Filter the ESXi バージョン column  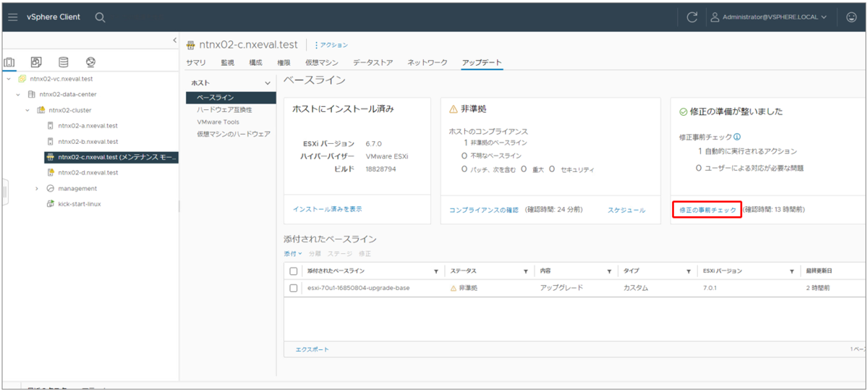[792, 271]
